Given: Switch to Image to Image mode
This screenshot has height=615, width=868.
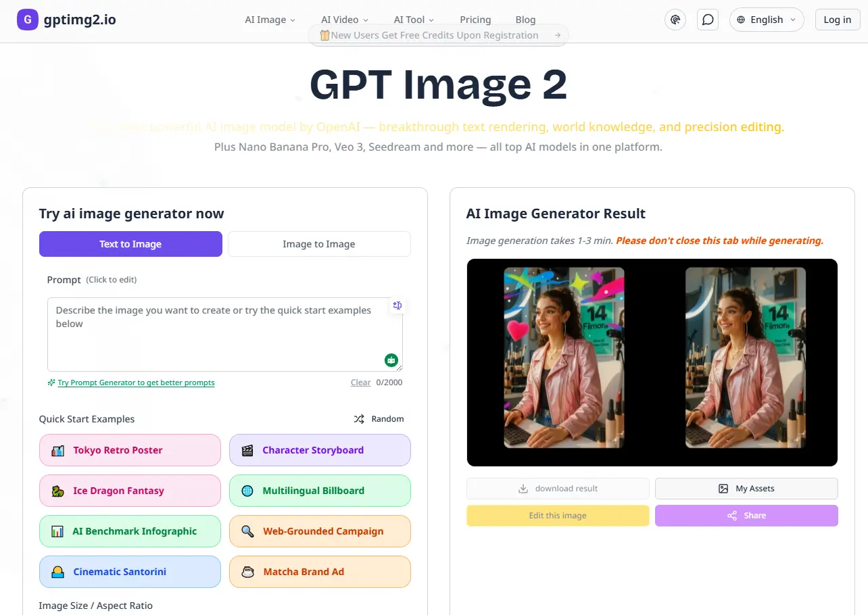Looking at the screenshot, I should [x=319, y=244].
